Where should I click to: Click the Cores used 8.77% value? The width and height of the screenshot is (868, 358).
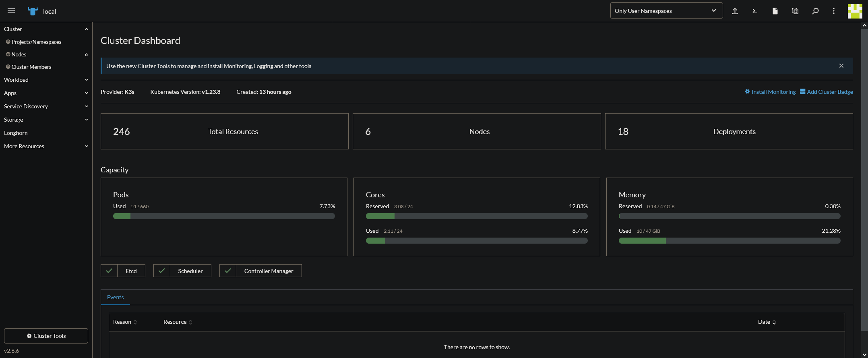point(580,231)
